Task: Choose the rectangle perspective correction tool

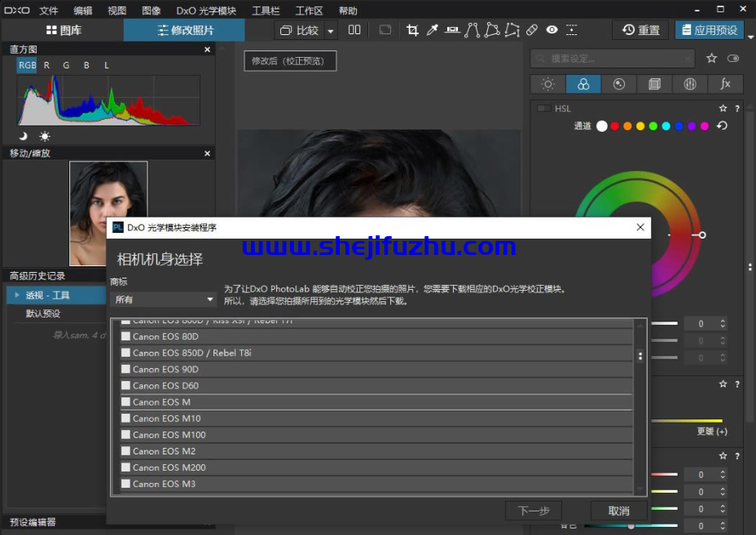Action: [x=492, y=30]
